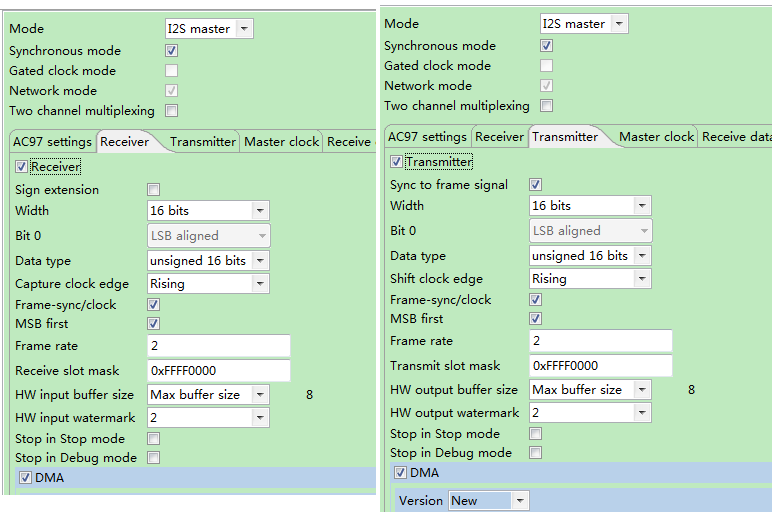Screen dimensions: 773x512
Task: Open Shift clock edge dropdown
Action: [x=591, y=279]
